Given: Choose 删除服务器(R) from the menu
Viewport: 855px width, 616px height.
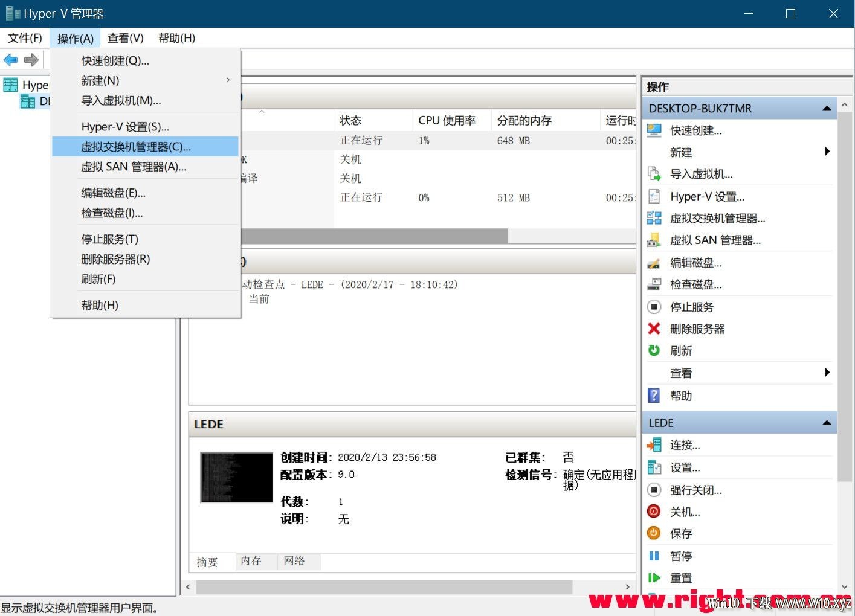Looking at the screenshot, I should [145, 259].
